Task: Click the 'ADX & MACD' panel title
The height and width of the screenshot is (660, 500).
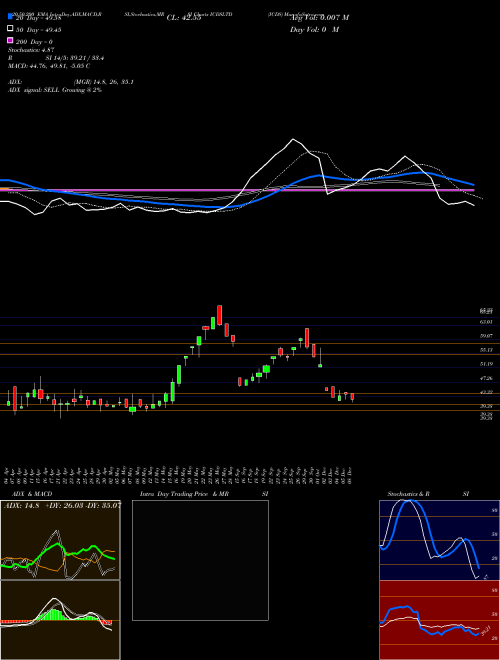Action: [32, 494]
